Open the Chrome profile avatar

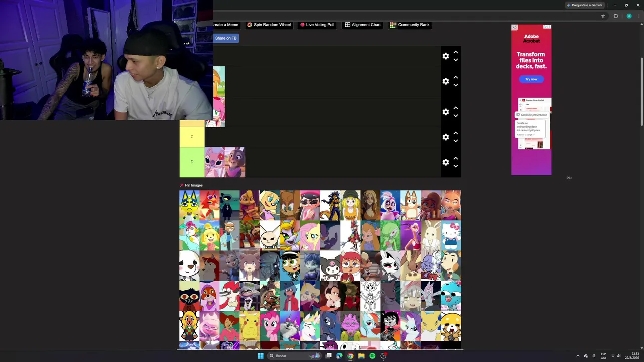click(x=629, y=16)
